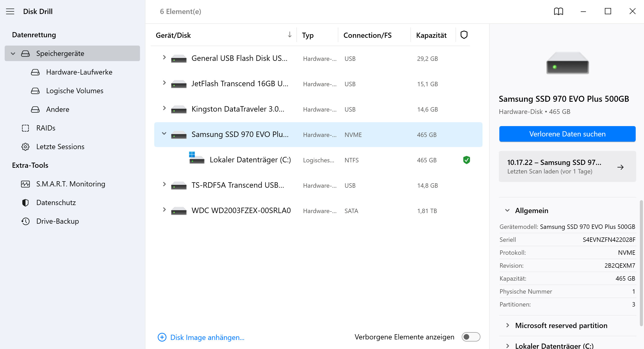Click the shield protection column header
Viewport: 644px width, 349px height.
pyautogui.click(x=464, y=35)
